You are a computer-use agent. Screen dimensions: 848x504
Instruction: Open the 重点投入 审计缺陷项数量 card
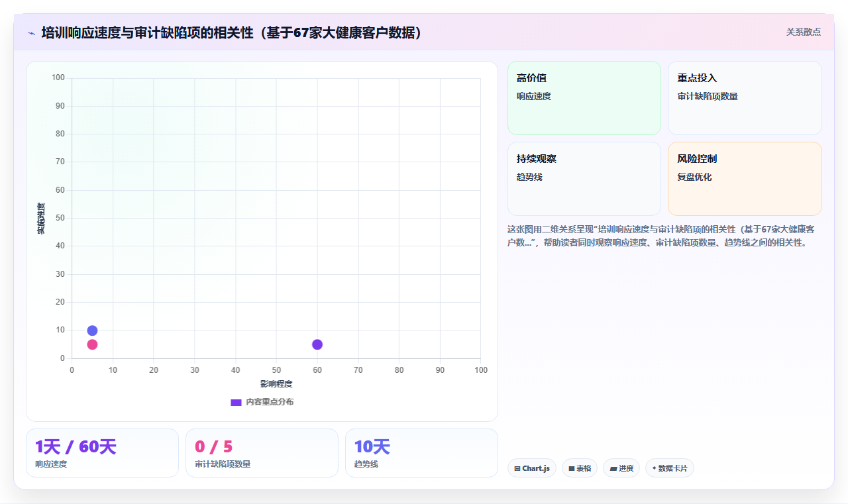pyautogui.click(x=745, y=98)
